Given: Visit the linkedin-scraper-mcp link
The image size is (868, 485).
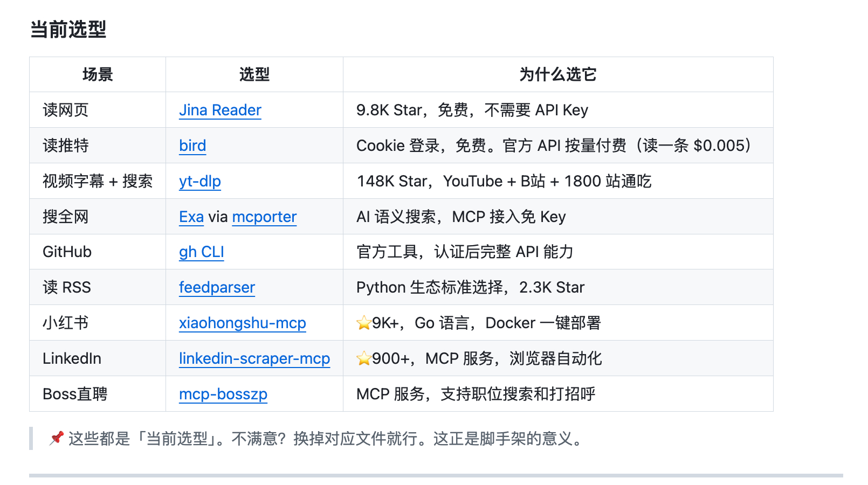Looking at the screenshot, I should pyautogui.click(x=254, y=358).
